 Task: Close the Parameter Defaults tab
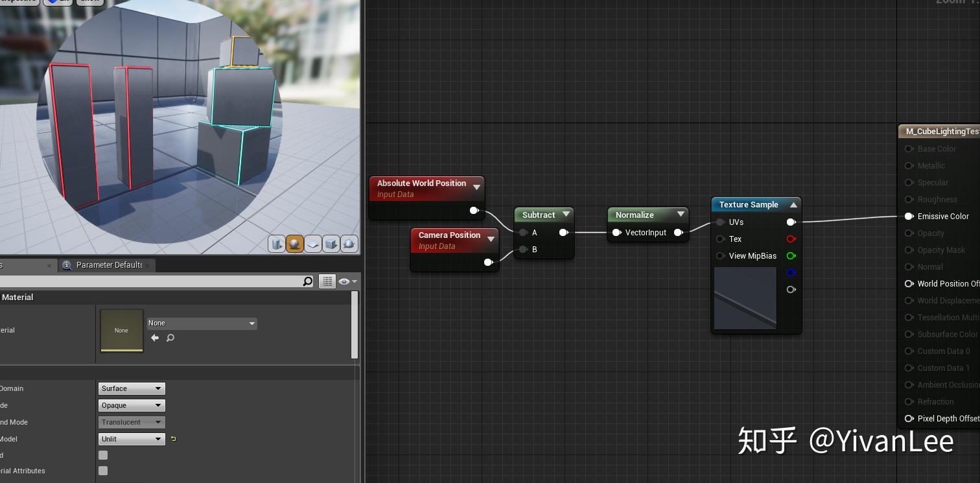coord(148,265)
